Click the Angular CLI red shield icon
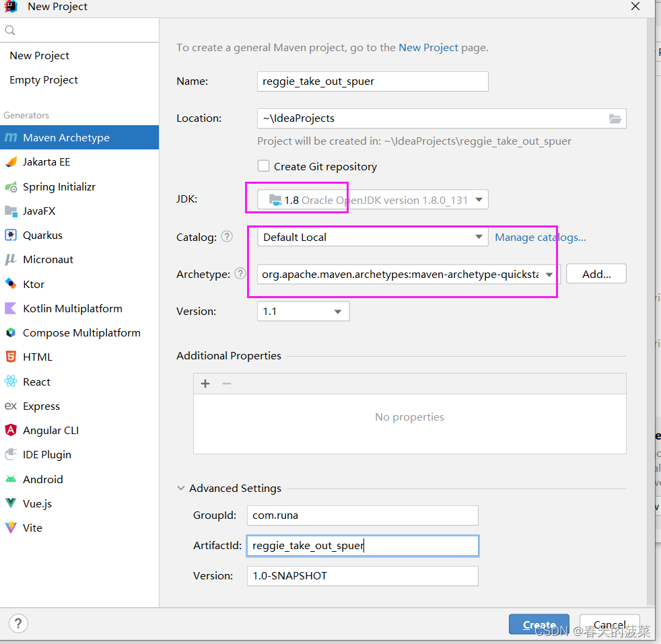This screenshot has width=661, height=644. click(11, 430)
